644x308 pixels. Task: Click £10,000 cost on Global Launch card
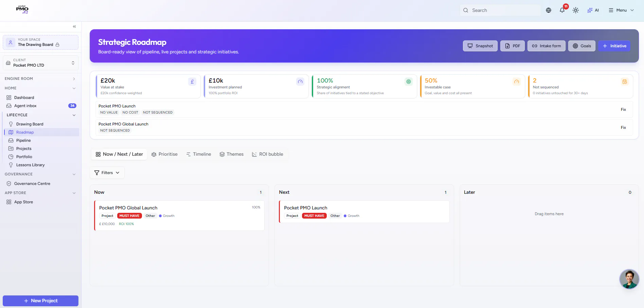[x=107, y=224]
